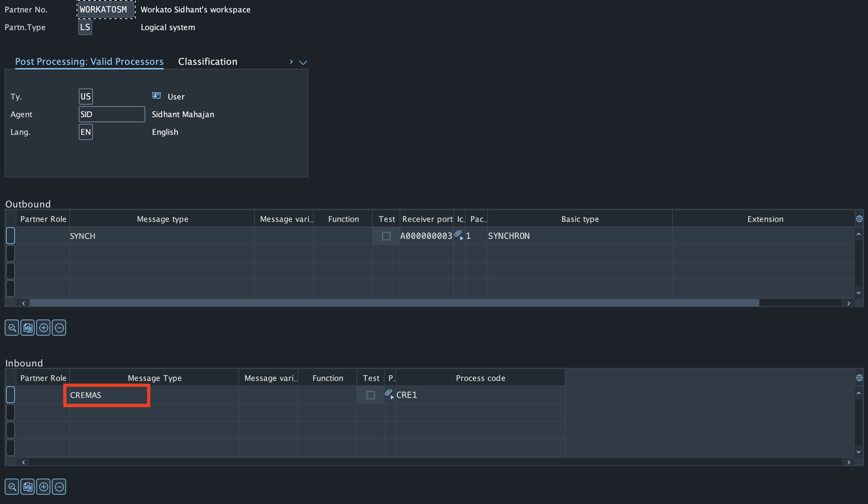Select the SYNCH row selector box
The height and width of the screenshot is (504, 868).
(x=11, y=236)
